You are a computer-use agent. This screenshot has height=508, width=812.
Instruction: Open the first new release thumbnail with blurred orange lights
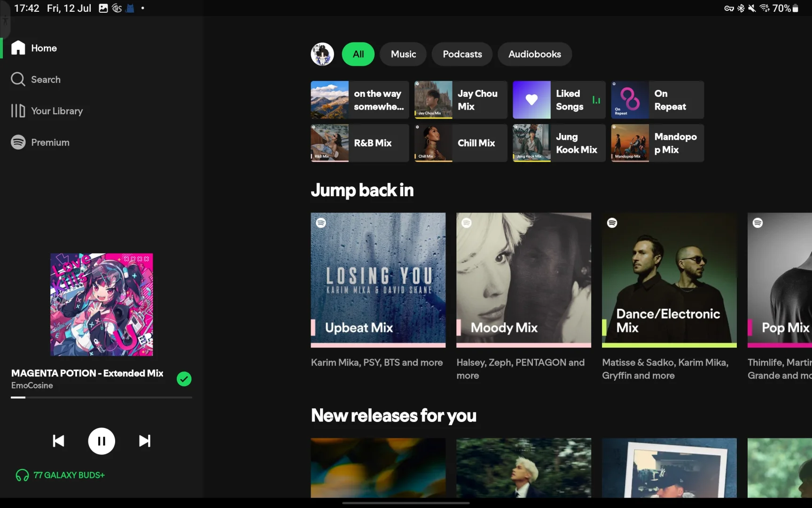(x=378, y=468)
